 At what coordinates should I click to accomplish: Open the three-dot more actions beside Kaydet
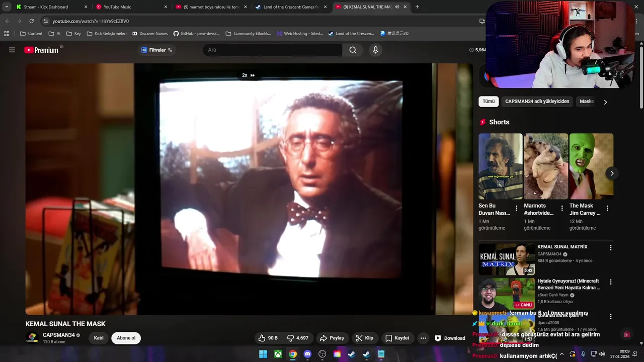pos(423,338)
